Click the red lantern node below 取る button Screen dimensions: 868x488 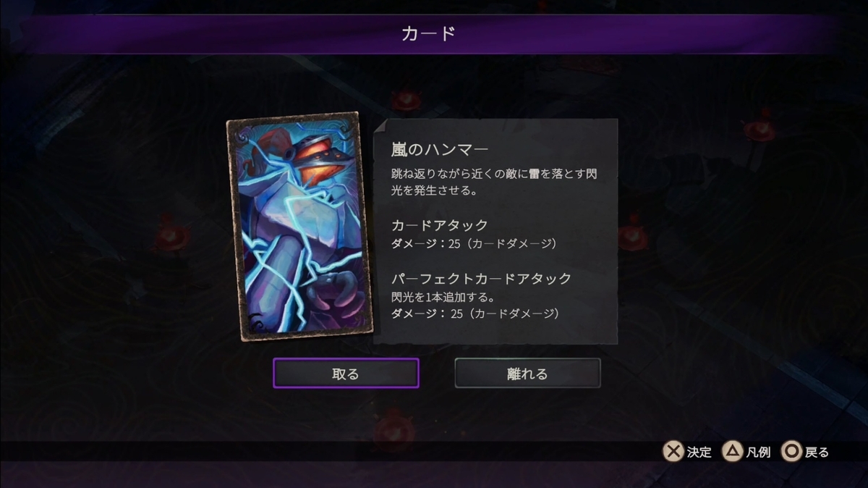[394, 427]
